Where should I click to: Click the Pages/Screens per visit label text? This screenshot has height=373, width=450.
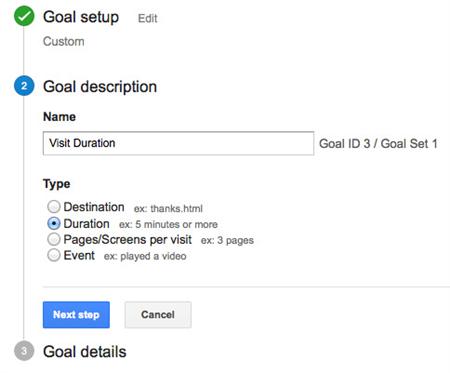coord(128,240)
